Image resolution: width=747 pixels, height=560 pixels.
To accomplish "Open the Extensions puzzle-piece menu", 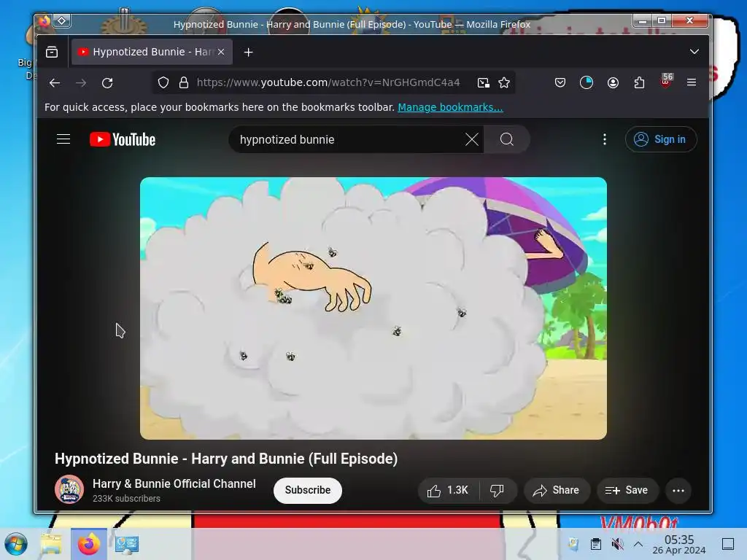I will (639, 83).
